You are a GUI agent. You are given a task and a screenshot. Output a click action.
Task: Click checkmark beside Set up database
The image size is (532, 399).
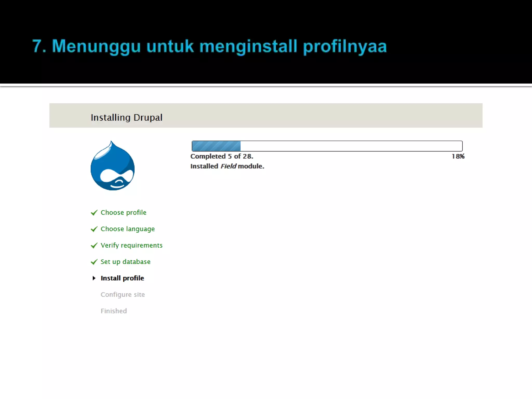click(94, 262)
